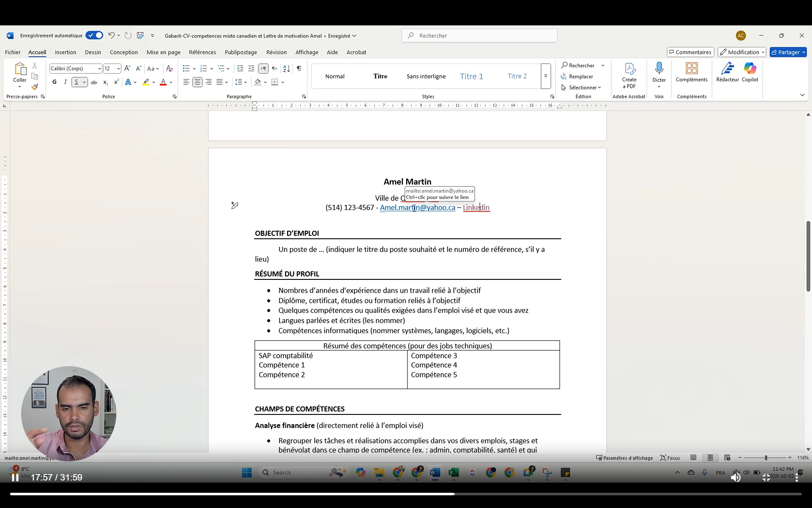Toggle italic I formatting button
This screenshot has height=508, width=812.
[x=65, y=82]
